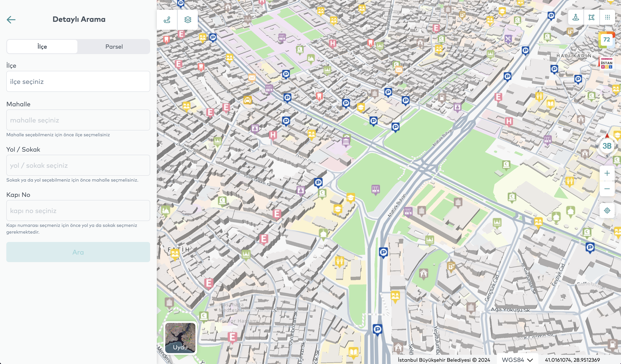This screenshot has width=621, height=364.
Task: Click the locate my position icon
Action: pyautogui.click(x=607, y=211)
